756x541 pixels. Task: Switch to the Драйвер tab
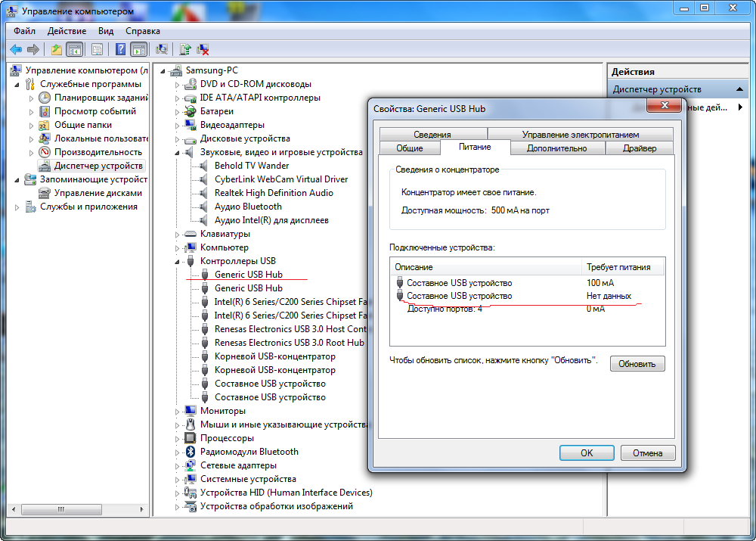pyautogui.click(x=639, y=148)
